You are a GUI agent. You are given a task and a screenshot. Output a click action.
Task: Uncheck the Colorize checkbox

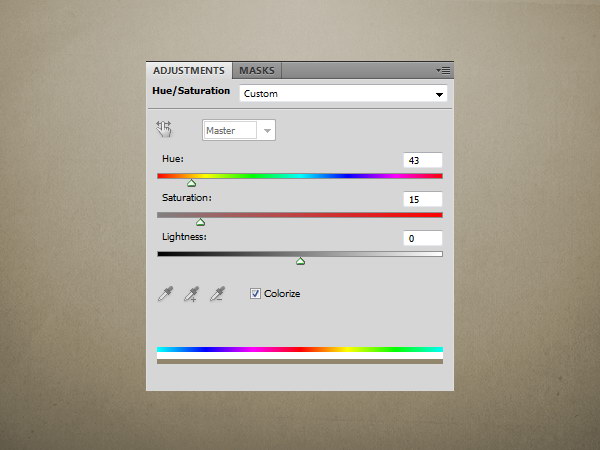tap(255, 294)
